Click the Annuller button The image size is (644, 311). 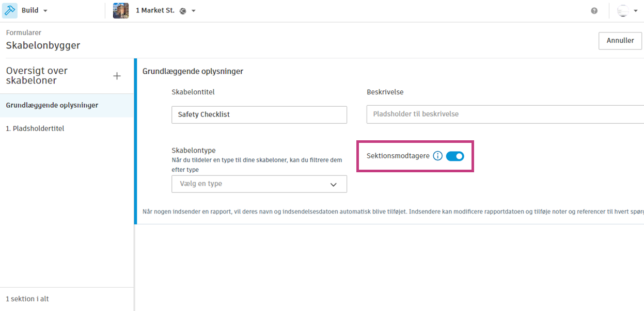pyautogui.click(x=620, y=41)
